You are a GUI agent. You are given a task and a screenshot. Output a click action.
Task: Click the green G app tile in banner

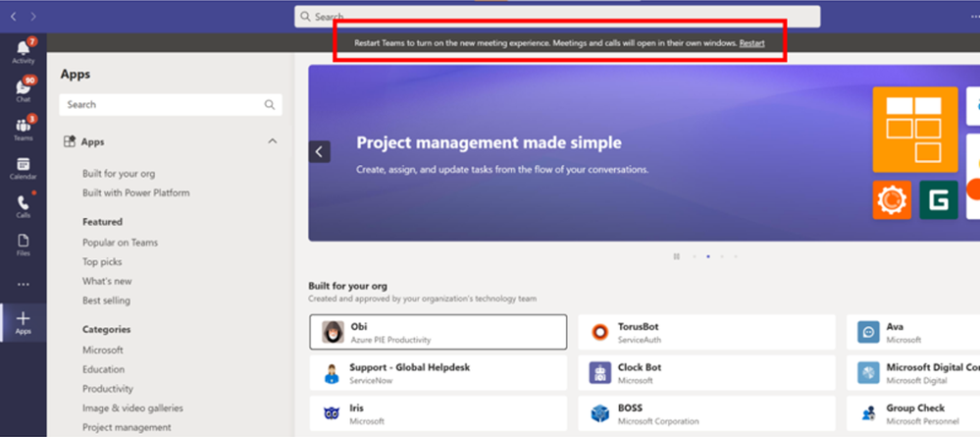(939, 199)
